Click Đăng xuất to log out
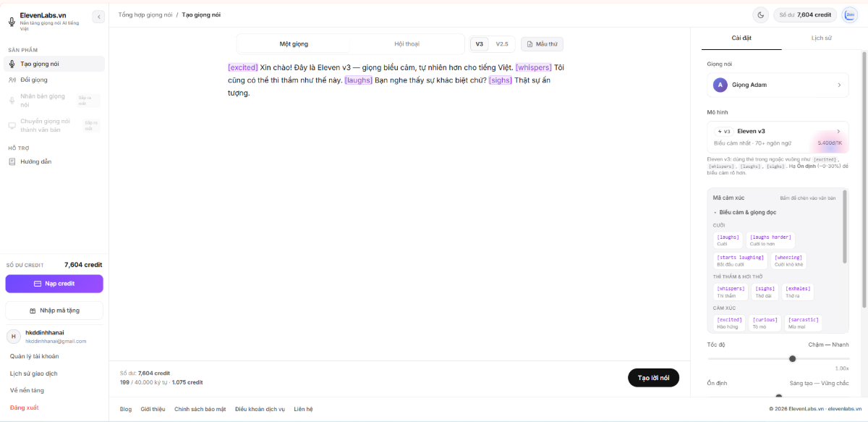 (x=24, y=408)
